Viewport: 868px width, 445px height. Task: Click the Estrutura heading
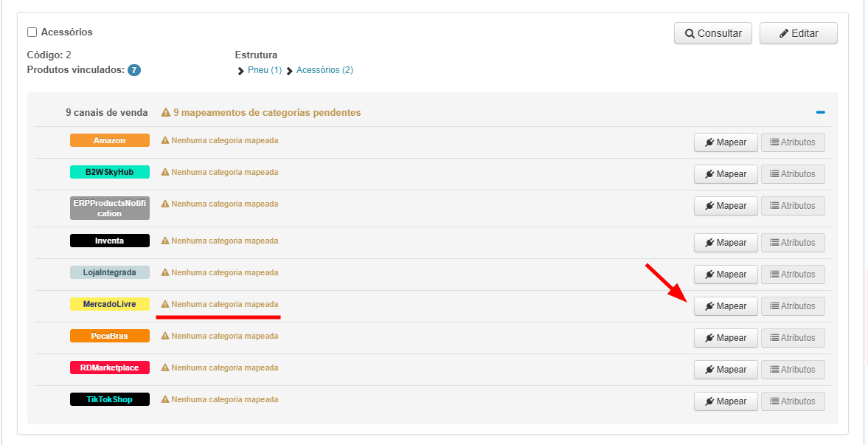tap(257, 55)
